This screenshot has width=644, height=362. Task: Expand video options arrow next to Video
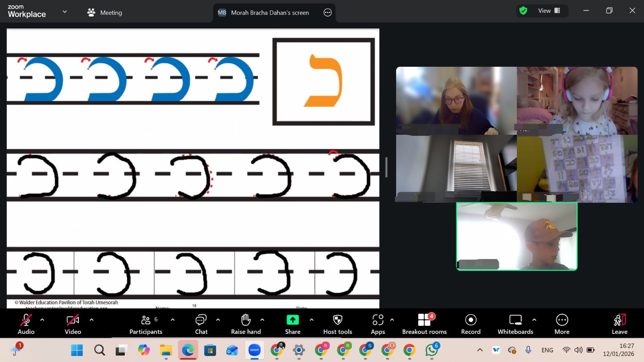pos(91,320)
